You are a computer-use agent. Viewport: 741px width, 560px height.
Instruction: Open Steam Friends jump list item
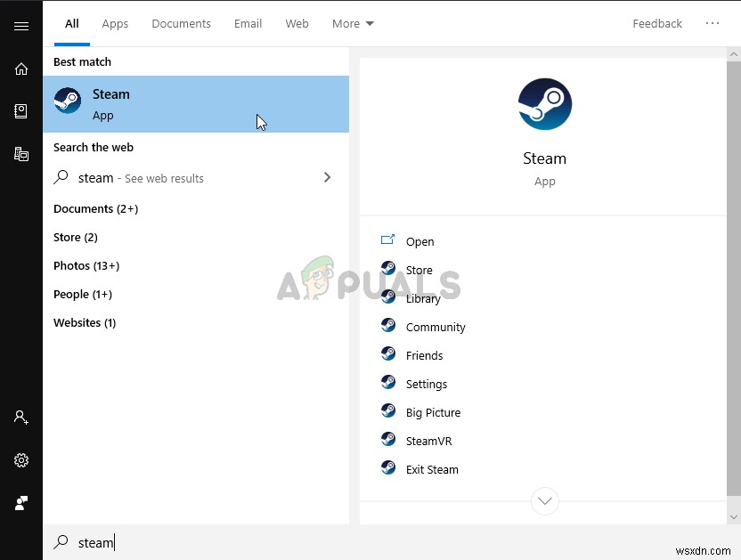424,355
